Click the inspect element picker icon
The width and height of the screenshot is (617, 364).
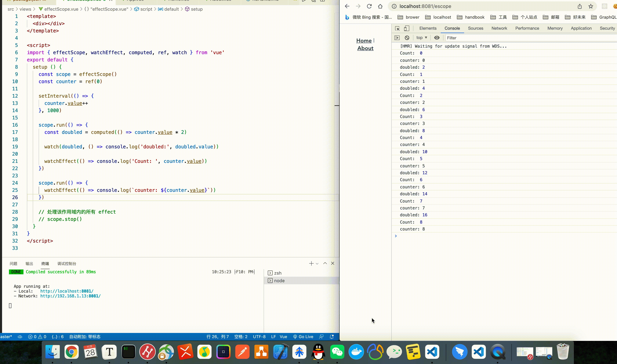pyautogui.click(x=397, y=28)
